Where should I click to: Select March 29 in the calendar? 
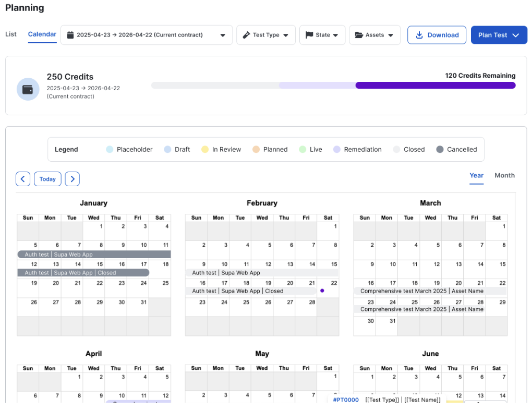click(497, 307)
